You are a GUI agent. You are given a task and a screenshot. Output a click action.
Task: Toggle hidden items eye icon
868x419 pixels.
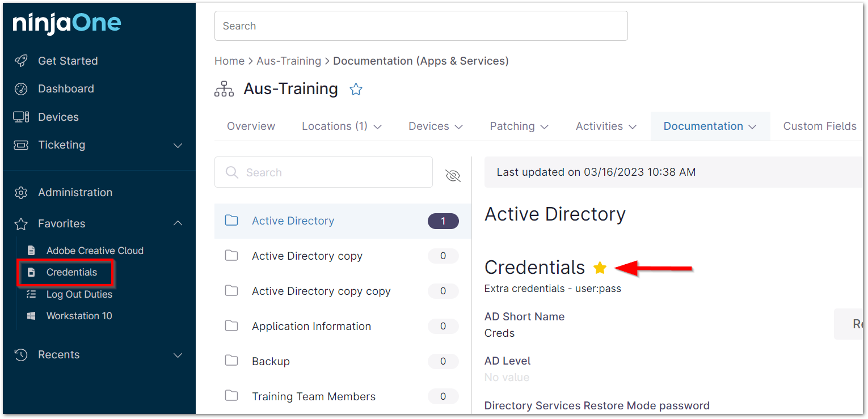(453, 176)
